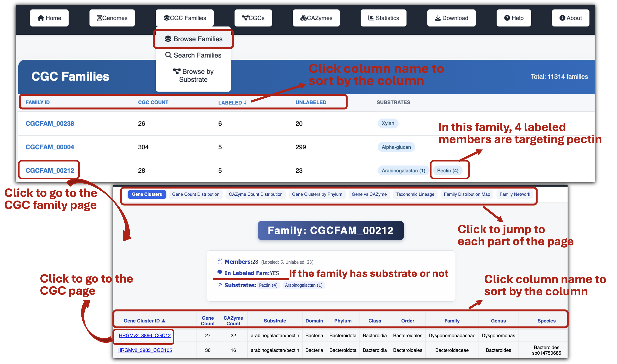This screenshot has width=617, height=364.
Task: Choose Browse by Substrate from the dropdown
Action: (x=193, y=75)
